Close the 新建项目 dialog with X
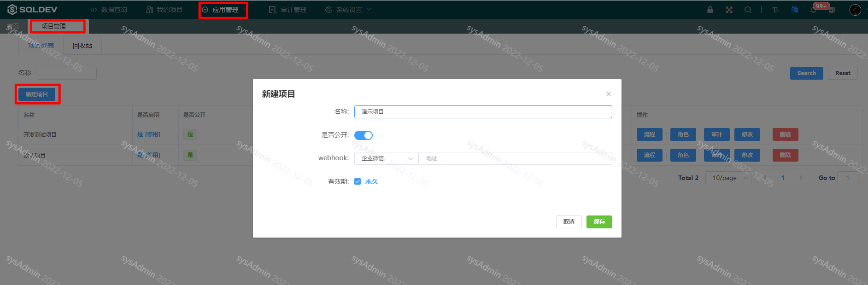The height and width of the screenshot is (285, 868). coord(609,94)
